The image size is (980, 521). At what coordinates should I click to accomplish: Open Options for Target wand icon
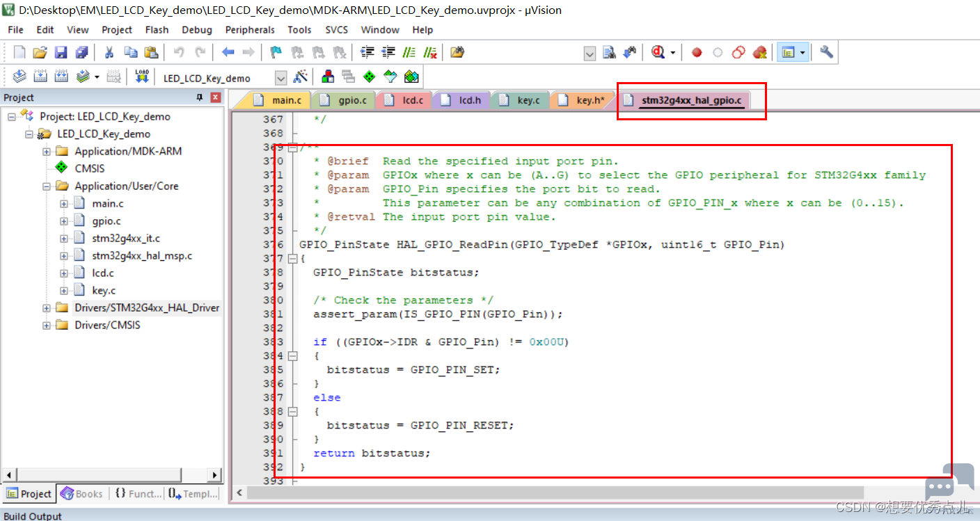click(301, 77)
